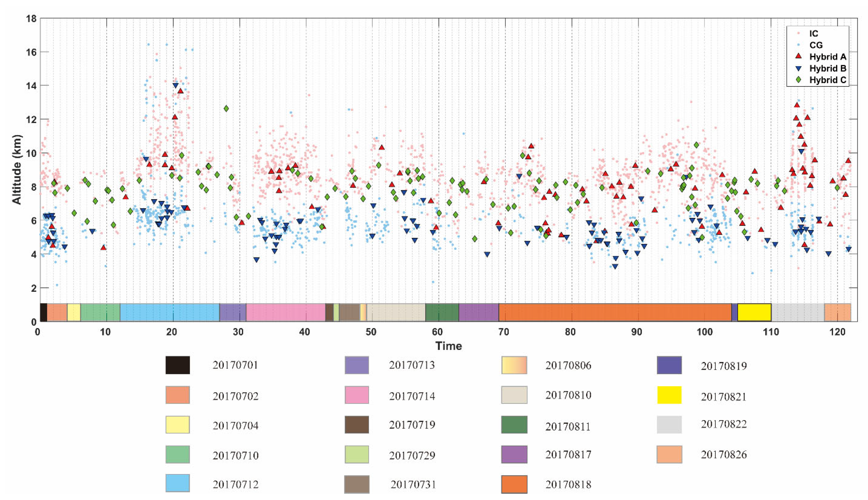Viewport: 868px width, 500px height.
Task: Click the peach 20170826 legend swatch
Action: [669, 454]
